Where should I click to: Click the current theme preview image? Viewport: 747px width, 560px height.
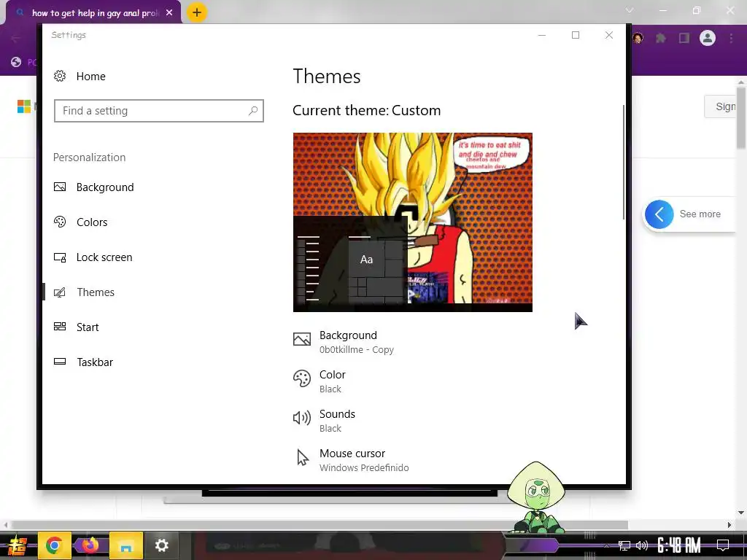point(413,222)
